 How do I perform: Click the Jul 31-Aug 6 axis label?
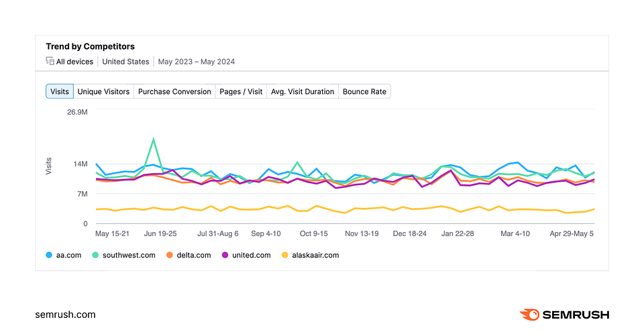pos(217,234)
